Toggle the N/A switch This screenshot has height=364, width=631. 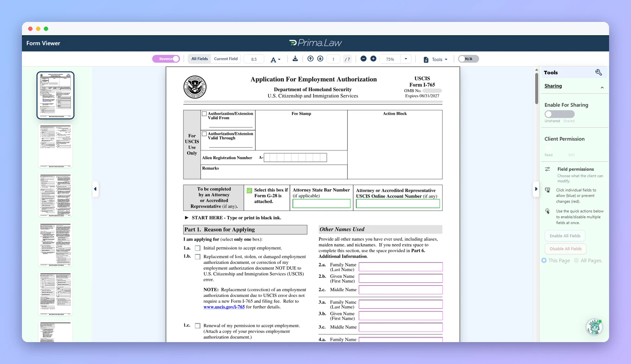(469, 59)
